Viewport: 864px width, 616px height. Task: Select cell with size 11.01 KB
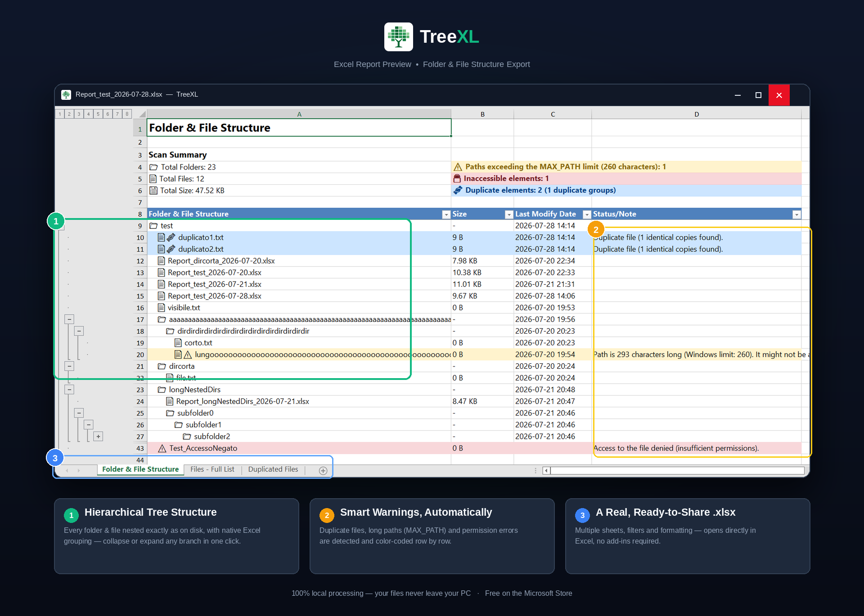coord(482,284)
